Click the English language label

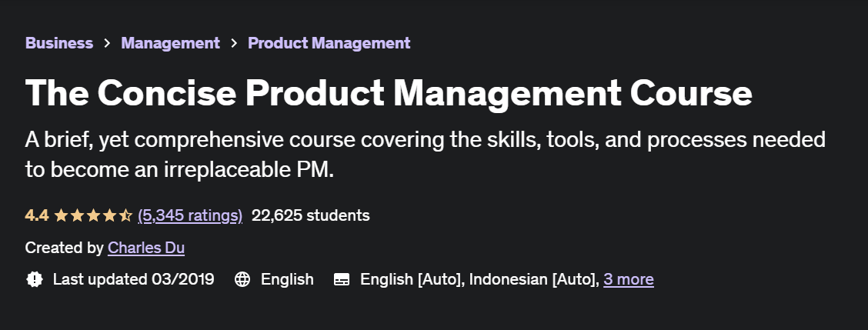pyautogui.click(x=287, y=279)
